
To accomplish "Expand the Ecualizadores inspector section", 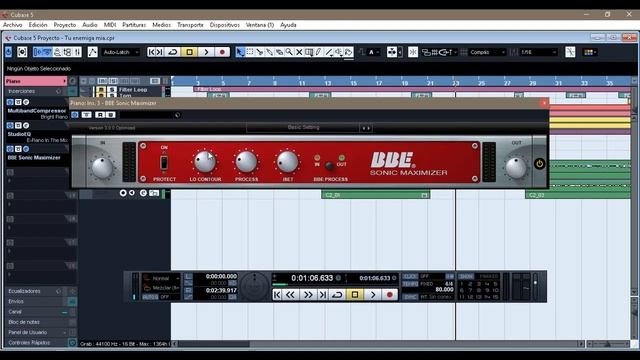I will [24, 291].
